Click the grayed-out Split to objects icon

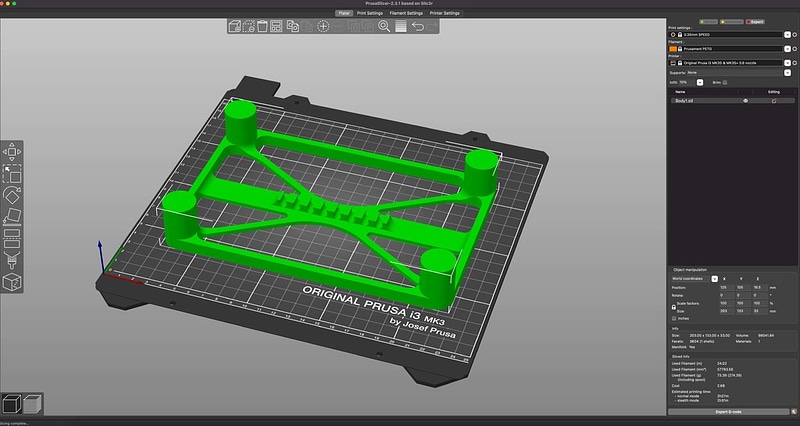tap(354, 26)
